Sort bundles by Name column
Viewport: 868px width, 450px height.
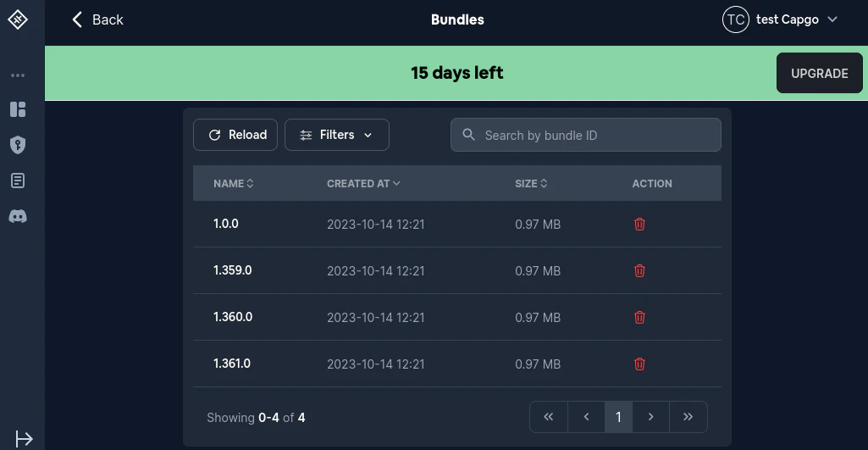coord(233,183)
